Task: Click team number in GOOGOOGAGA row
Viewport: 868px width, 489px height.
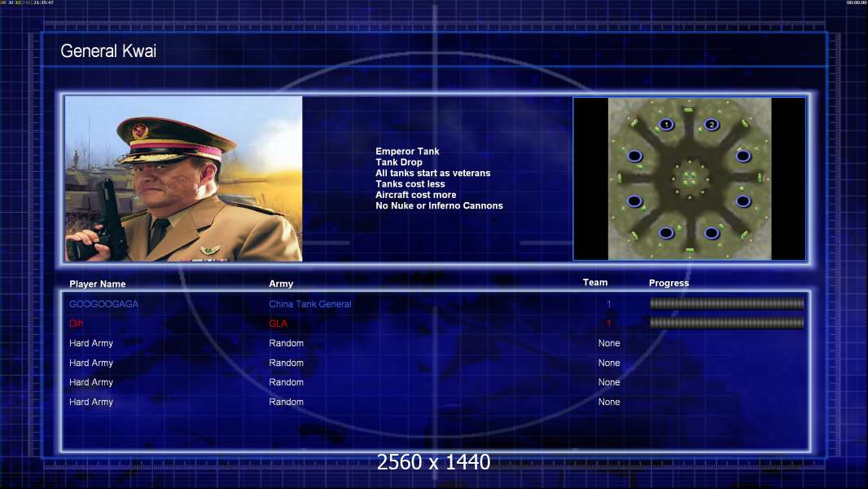Action: (609, 304)
